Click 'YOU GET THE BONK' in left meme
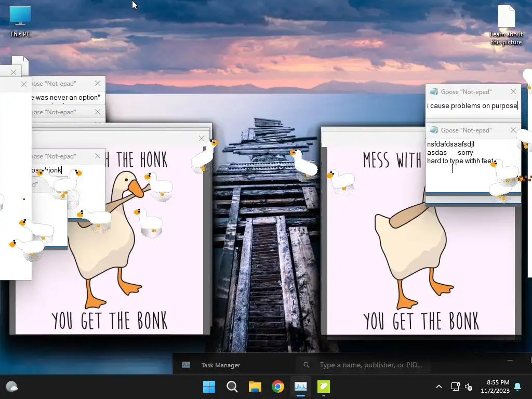The image size is (532, 399). pyautogui.click(x=110, y=321)
